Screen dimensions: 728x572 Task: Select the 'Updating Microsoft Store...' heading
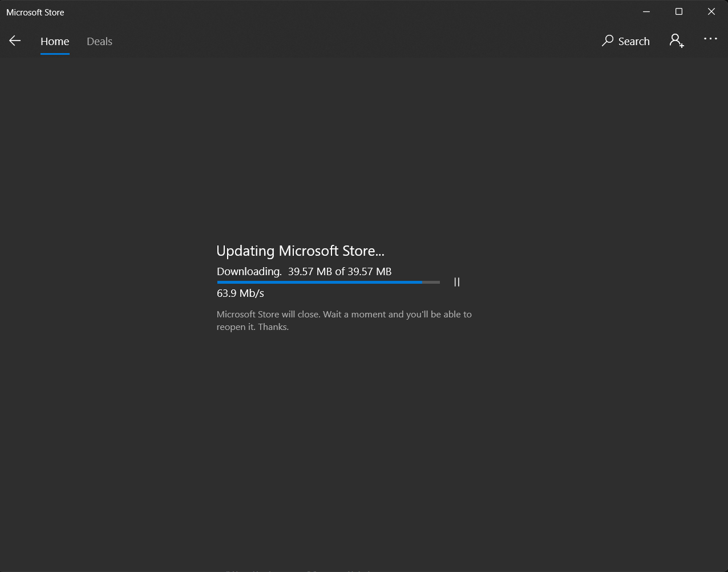point(301,251)
